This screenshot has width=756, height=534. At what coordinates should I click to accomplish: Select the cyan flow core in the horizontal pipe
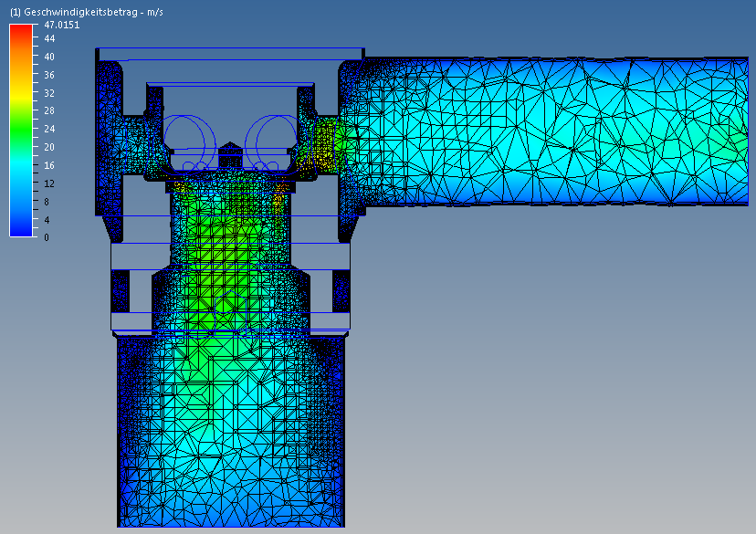point(548,128)
